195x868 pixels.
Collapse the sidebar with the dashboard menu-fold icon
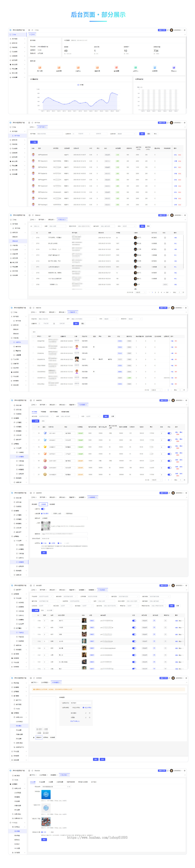pyautogui.click(x=29, y=30)
